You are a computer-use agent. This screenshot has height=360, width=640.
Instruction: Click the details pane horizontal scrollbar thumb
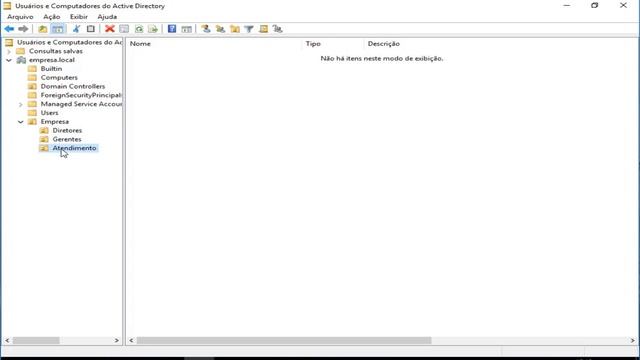point(284,340)
